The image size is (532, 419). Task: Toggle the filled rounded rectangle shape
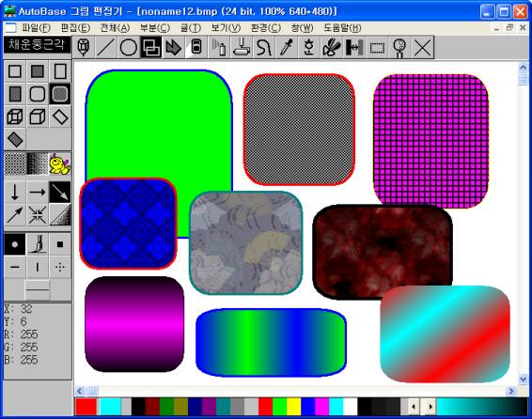60,94
